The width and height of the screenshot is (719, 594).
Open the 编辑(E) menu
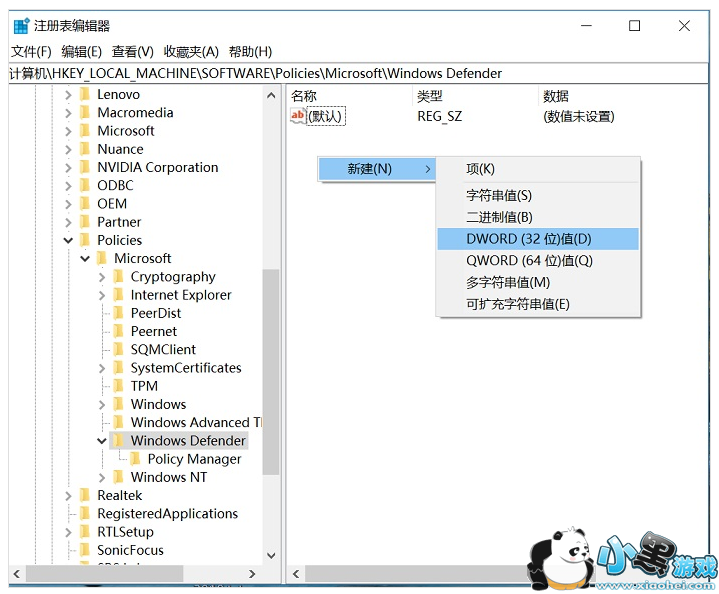[82, 51]
